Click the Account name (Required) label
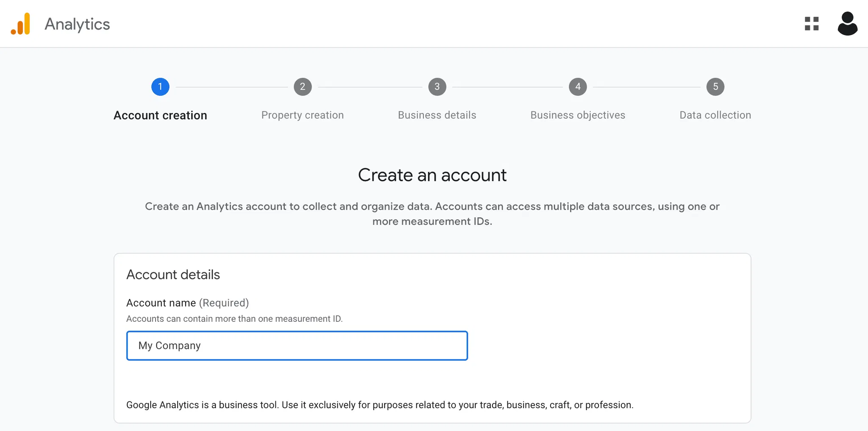 [187, 303]
